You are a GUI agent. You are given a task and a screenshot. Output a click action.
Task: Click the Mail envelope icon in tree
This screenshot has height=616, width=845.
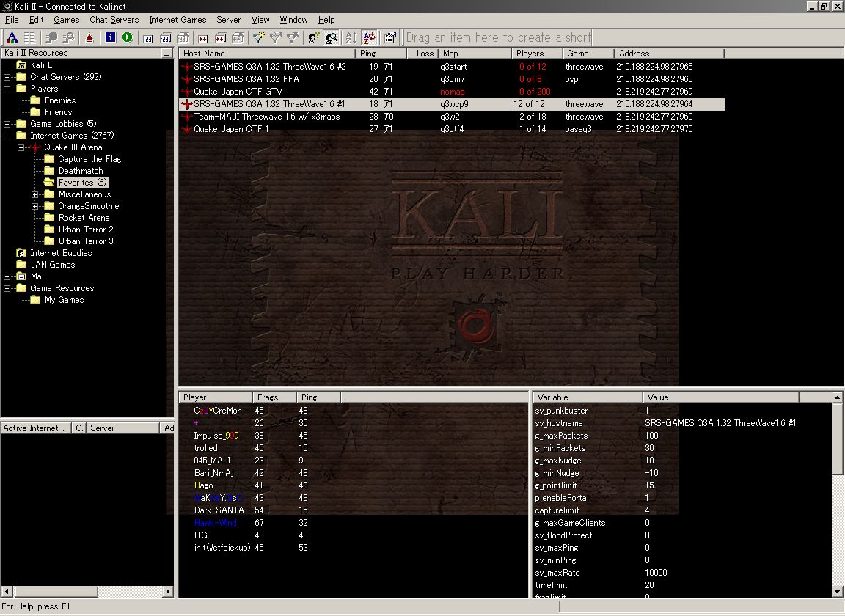pos(21,276)
